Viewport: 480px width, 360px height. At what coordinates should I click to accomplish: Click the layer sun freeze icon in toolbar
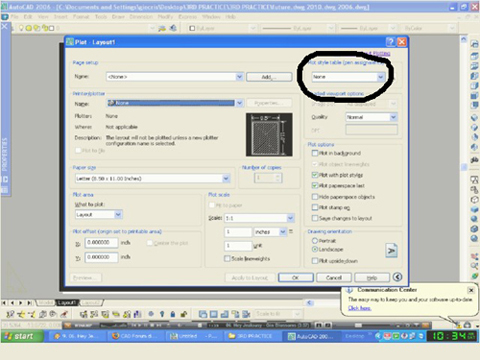[29, 28]
